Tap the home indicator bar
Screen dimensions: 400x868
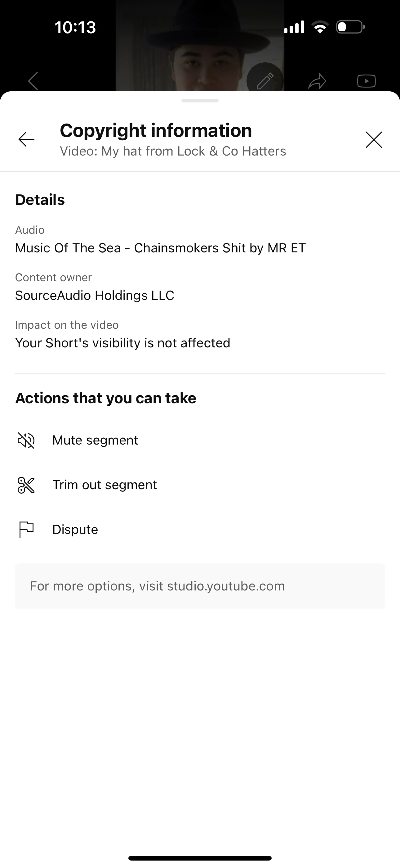coord(200,858)
